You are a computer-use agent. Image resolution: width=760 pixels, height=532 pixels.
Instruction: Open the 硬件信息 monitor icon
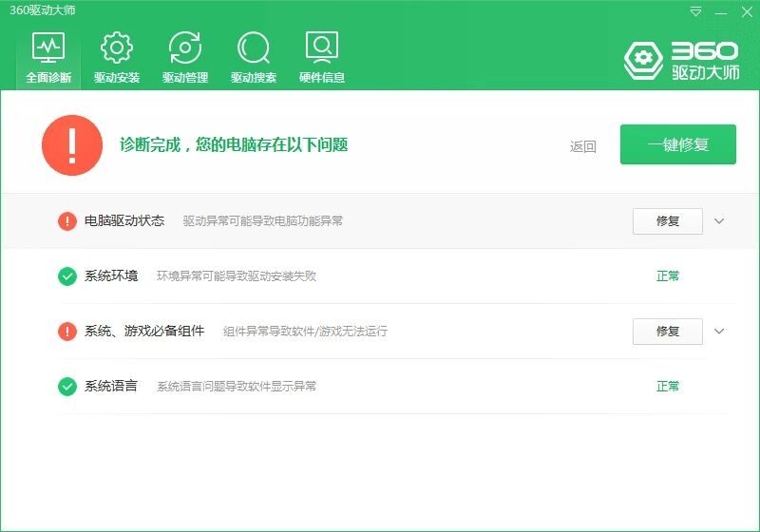322,47
